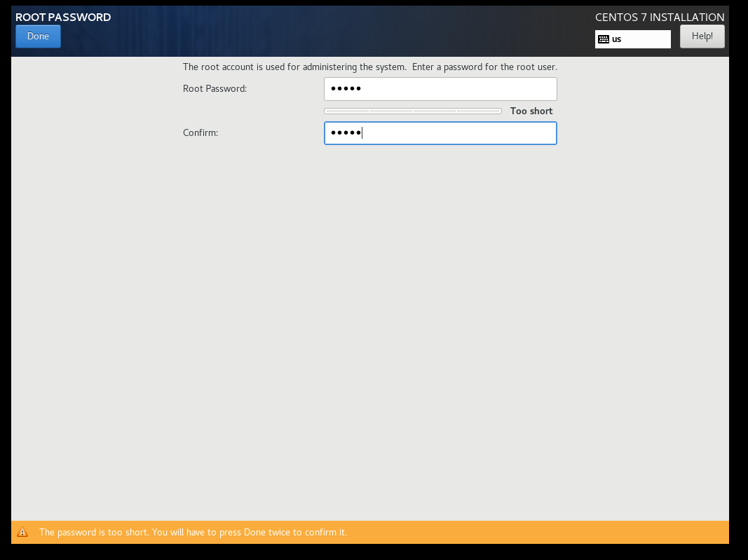Focus the Root Password input field
Image resolution: width=748 pixels, height=560 pixels.
click(440, 89)
